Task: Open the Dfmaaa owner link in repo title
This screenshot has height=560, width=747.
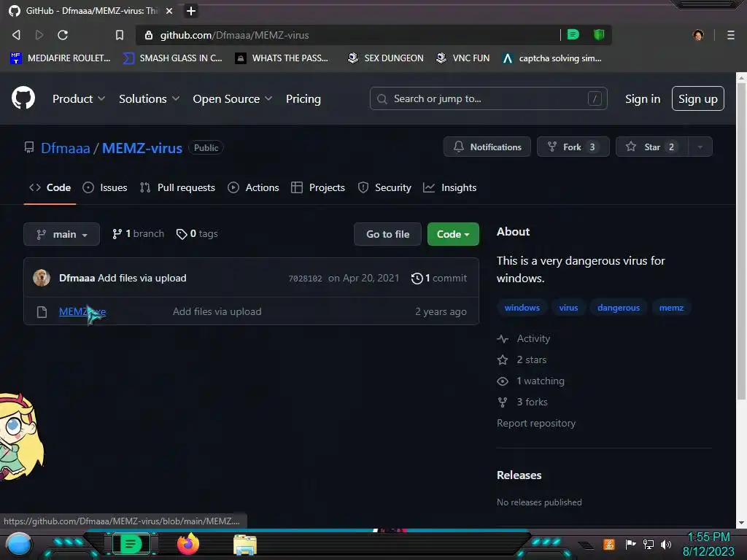Action: (65, 148)
